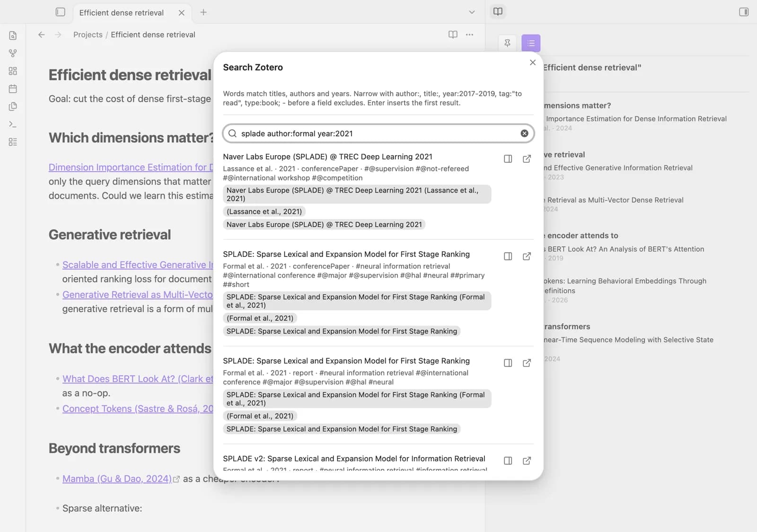Open more options ellipsis menu
Screen dimensions: 757x532
tap(469, 35)
